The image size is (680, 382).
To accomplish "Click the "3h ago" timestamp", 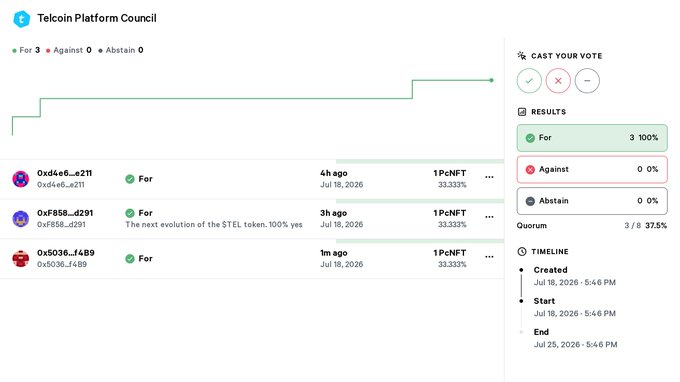I will 333,213.
